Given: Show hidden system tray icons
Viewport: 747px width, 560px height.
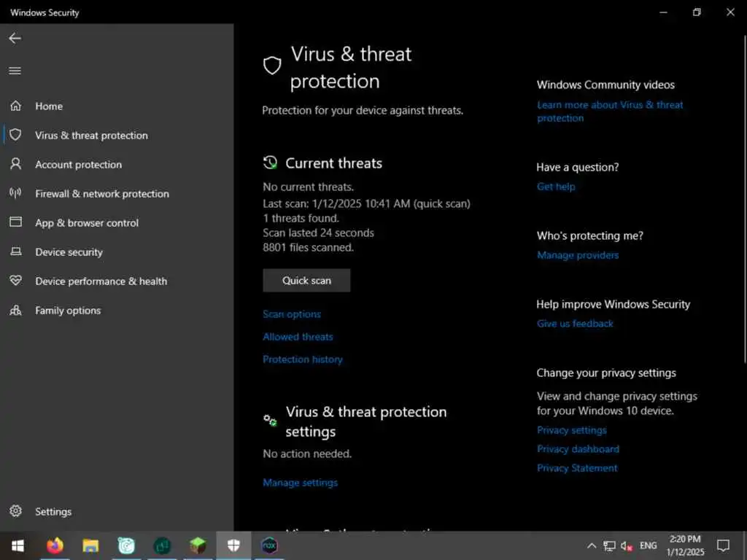Looking at the screenshot, I should [592, 545].
